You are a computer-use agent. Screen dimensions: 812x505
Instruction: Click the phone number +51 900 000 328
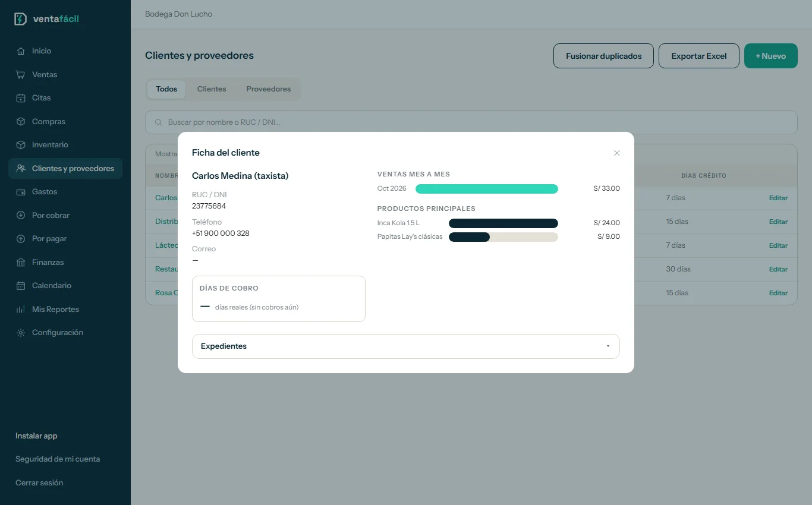click(x=221, y=233)
